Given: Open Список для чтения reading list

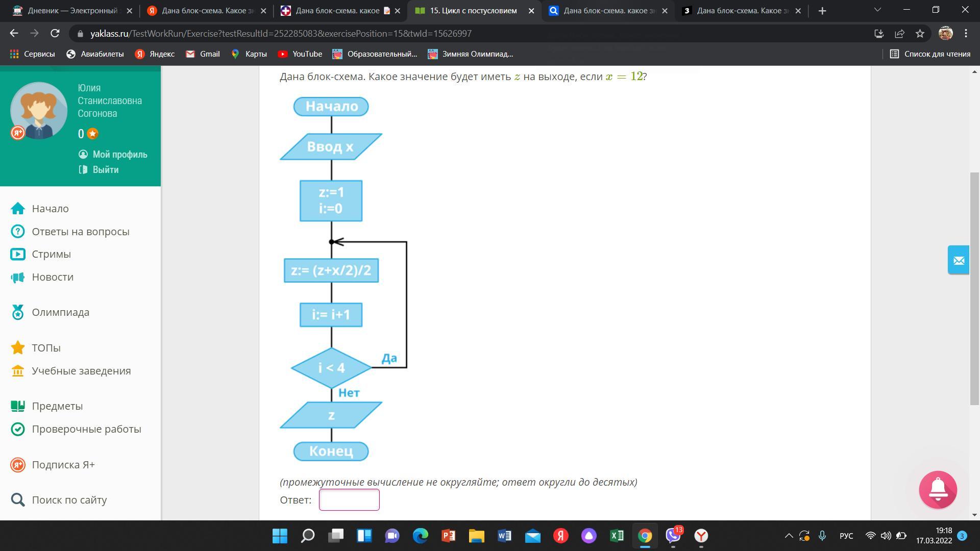Looking at the screenshot, I should click(x=930, y=54).
